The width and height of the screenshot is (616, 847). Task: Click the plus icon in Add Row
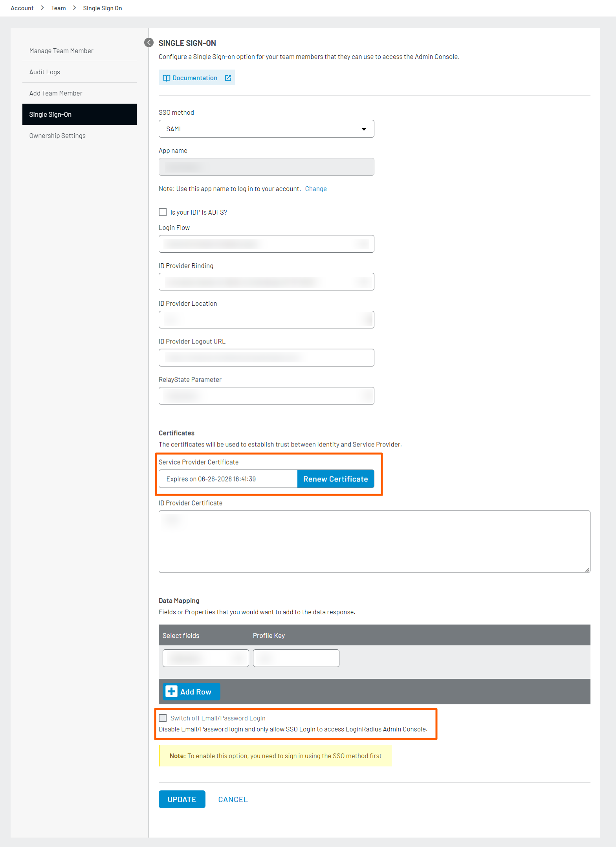[x=171, y=691]
